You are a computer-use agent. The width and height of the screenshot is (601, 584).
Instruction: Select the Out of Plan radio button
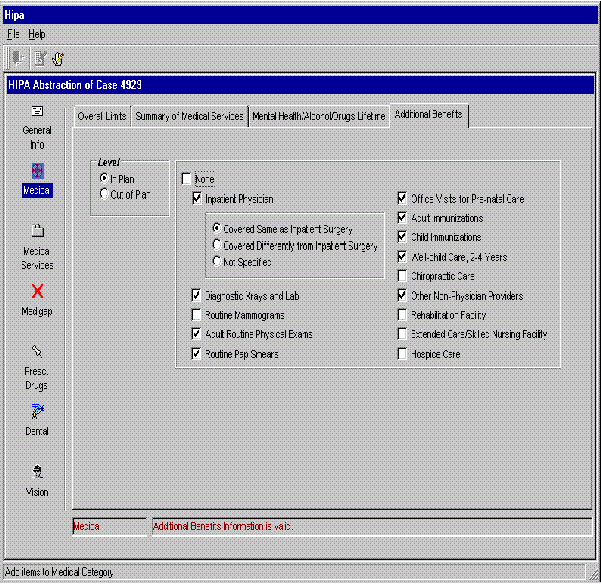pyautogui.click(x=103, y=194)
